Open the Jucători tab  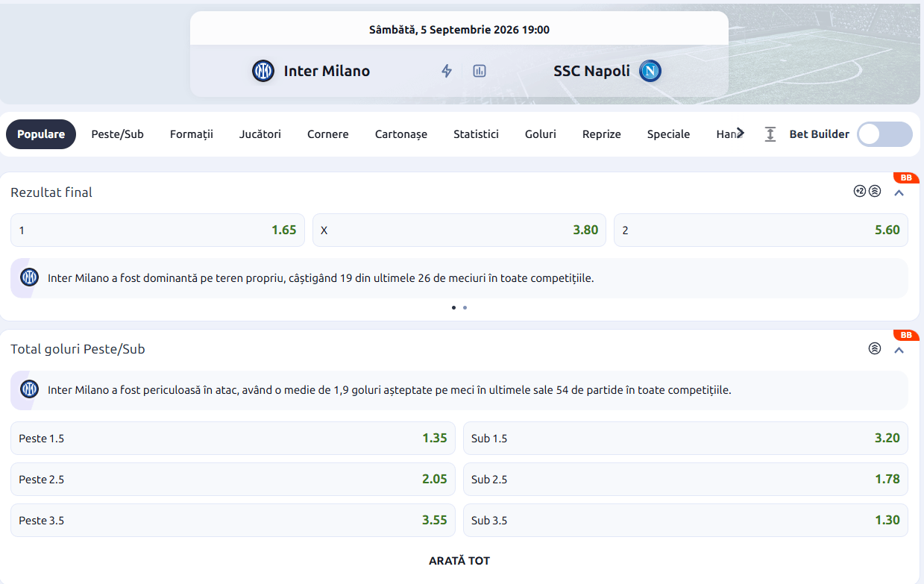click(260, 134)
